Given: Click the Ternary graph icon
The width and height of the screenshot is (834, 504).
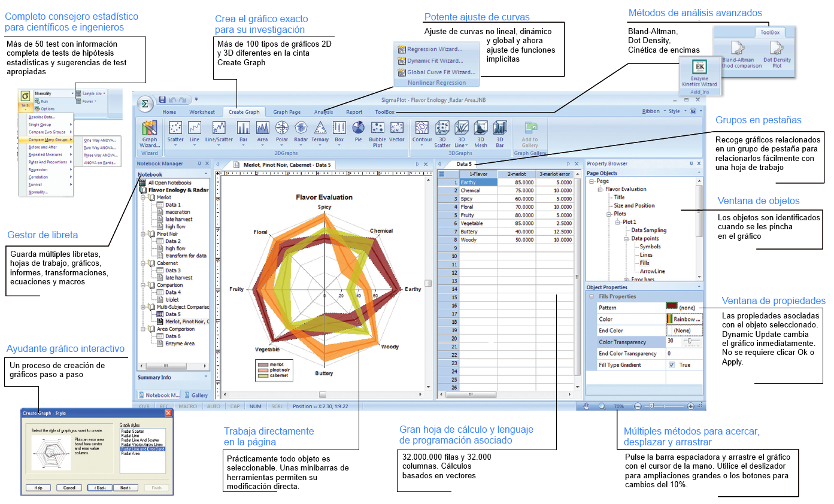Looking at the screenshot, I should [320, 128].
